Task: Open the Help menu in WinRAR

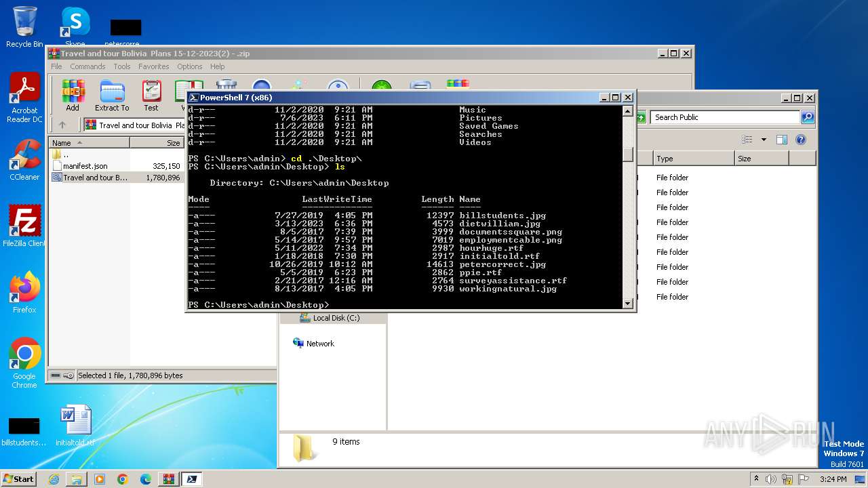Action: pos(217,66)
